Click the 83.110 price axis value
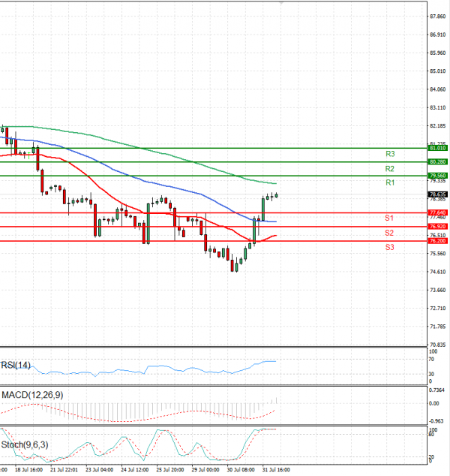The height and width of the screenshot is (476, 450). tap(438, 108)
